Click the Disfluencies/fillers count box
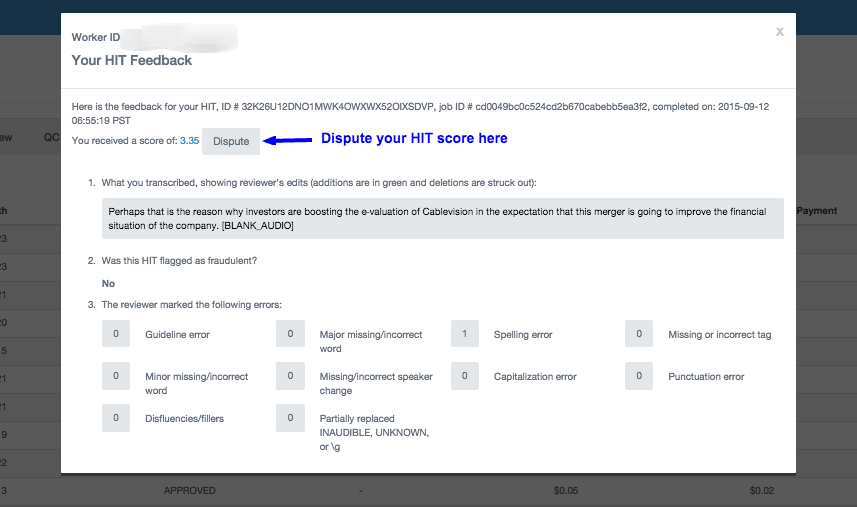The image size is (857, 507). click(x=116, y=418)
